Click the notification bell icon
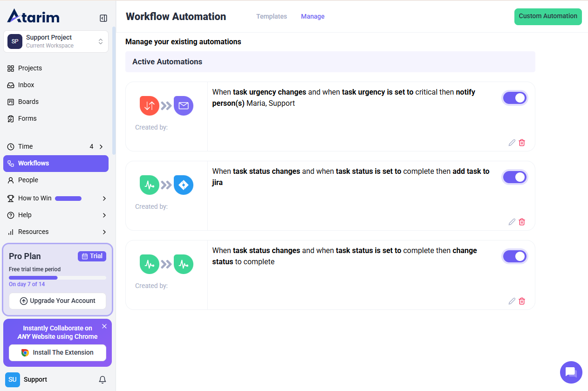 (x=103, y=380)
